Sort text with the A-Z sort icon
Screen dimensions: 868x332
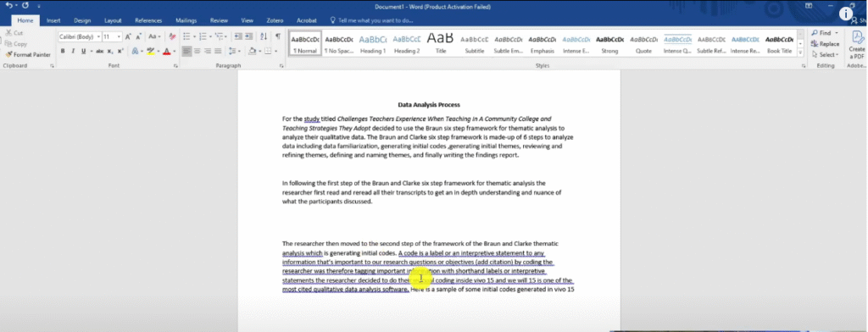(264, 36)
